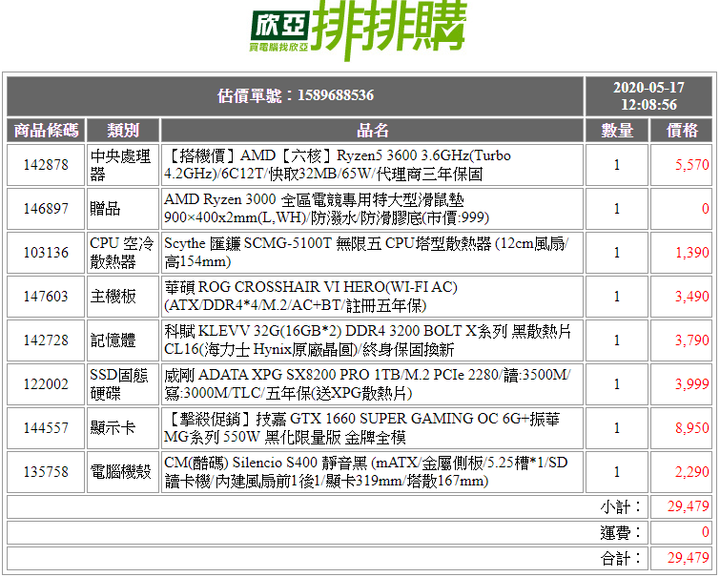Viewport: 720px width, 577px height.
Task: Select barcode 135758
Action: pos(46,472)
